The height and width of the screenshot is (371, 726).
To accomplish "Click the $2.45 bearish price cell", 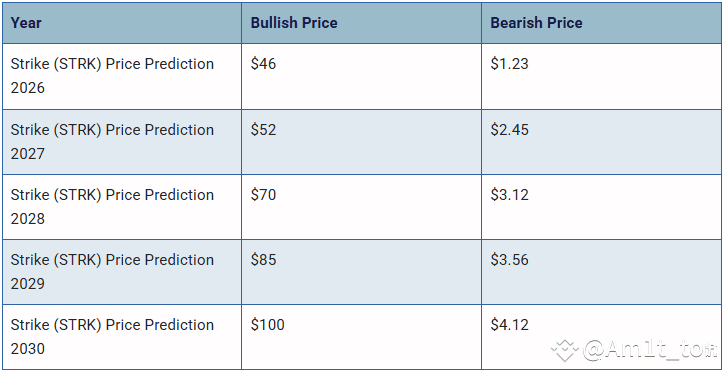I will click(601, 142).
